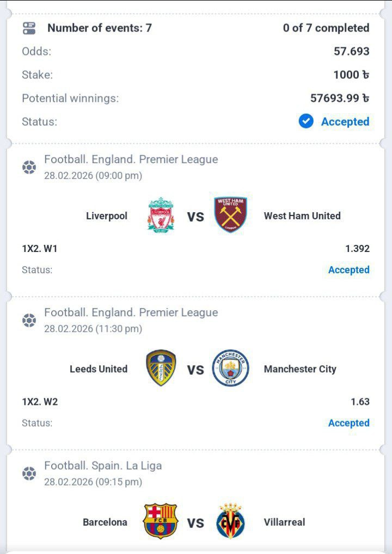Click the Barcelona club crest
The width and height of the screenshot is (392, 554).
160,521
